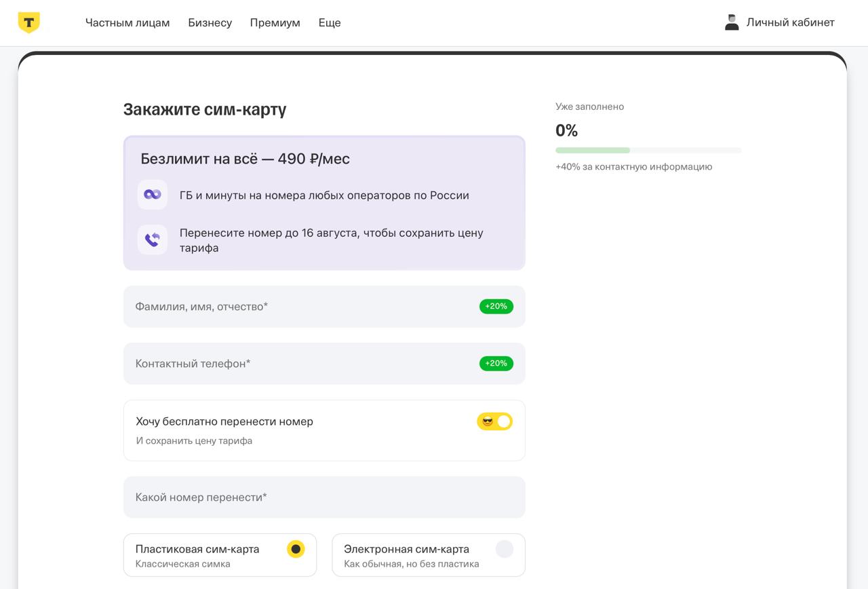The image size is (868, 589).
Task: Click the green form completion progress bar
Action: 648,150
